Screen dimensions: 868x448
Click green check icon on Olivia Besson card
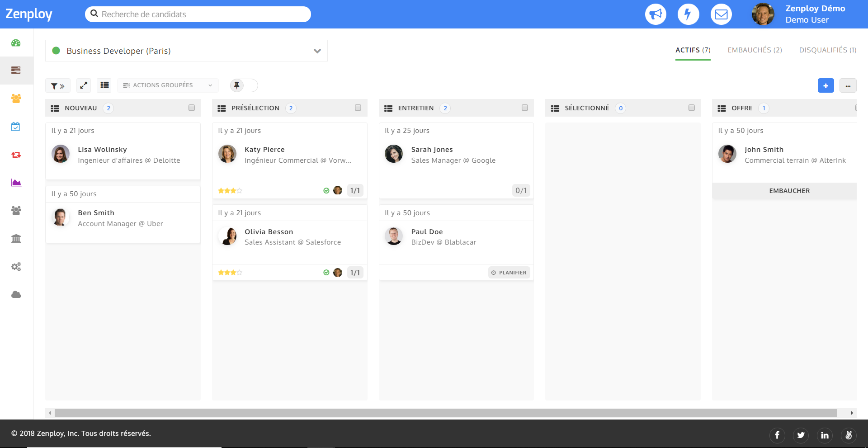pyautogui.click(x=326, y=273)
